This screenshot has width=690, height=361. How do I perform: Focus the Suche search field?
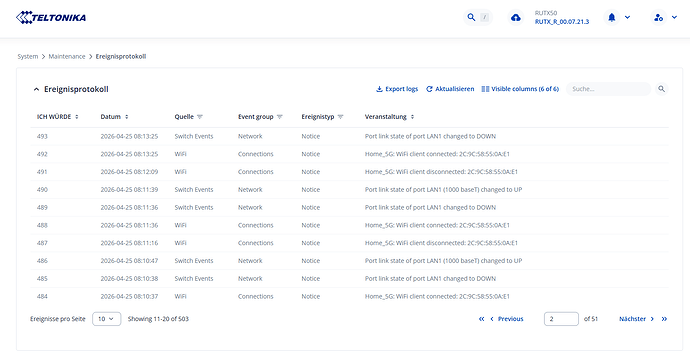[x=608, y=89]
